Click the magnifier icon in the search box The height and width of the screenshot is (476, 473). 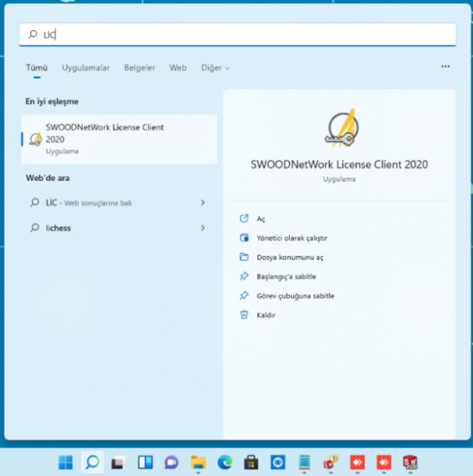[33, 34]
